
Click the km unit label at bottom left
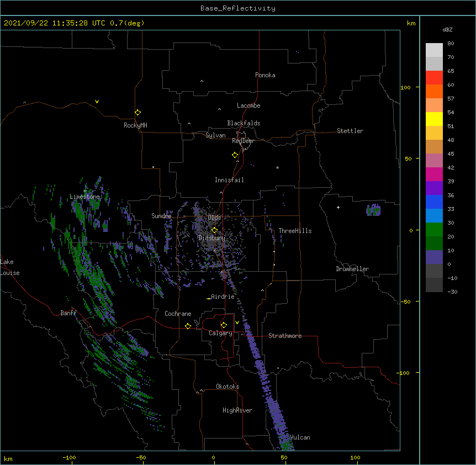pyautogui.click(x=8, y=458)
